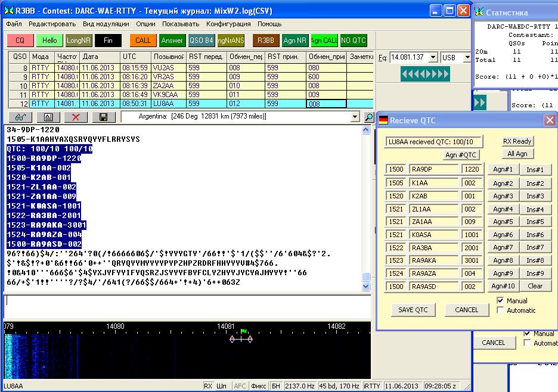
Task: Click the green flag marker on waterfall
Action: point(243,331)
